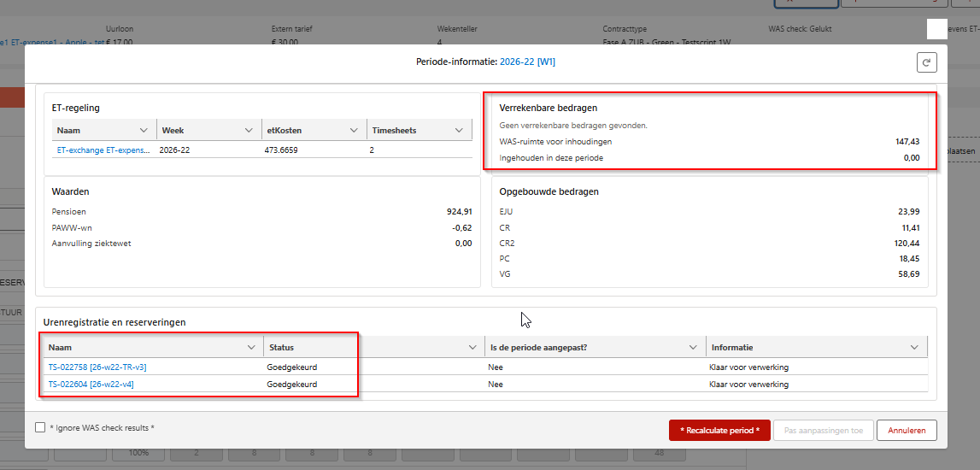Image resolution: width=980 pixels, height=470 pixels.
Task: Open the Naam column menu in ET-regeling
Action: [144, 130]
